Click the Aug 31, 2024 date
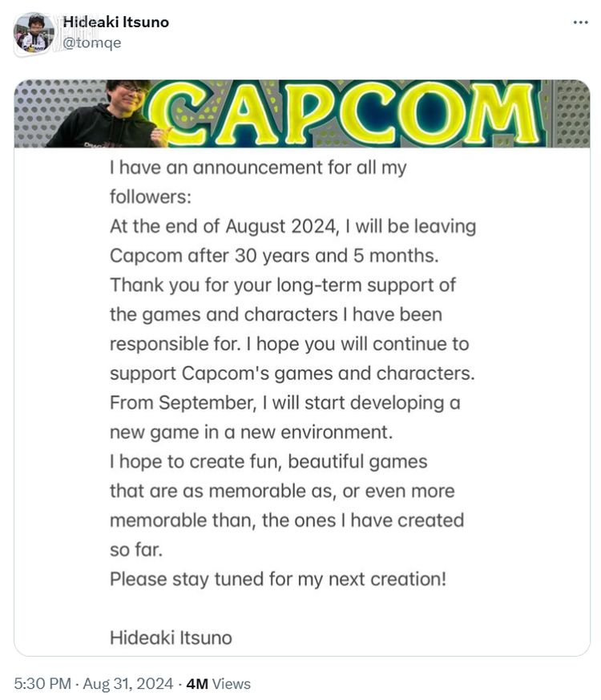Image resolution: width=601 pixels, height=700 pixels. pyautogui.click(x=128, y=684)
